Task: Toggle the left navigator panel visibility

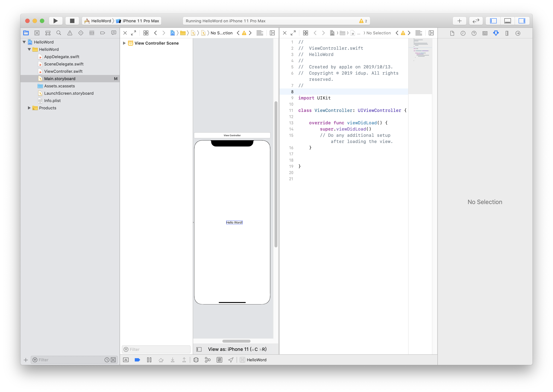Action: pyautogui.click(x=493, y=21)
